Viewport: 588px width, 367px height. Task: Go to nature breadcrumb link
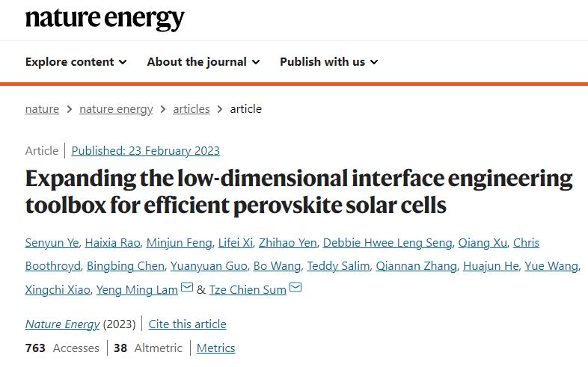tap(42, 109)
